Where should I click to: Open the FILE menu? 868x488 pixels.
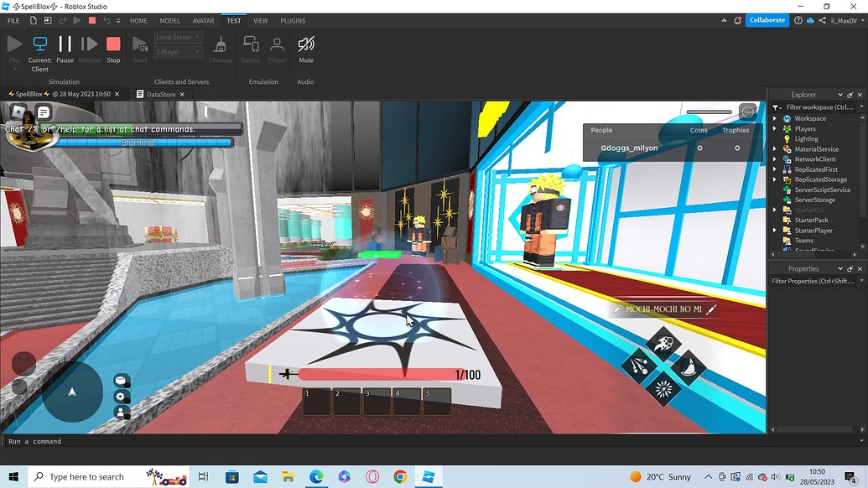tap(14, 20)
